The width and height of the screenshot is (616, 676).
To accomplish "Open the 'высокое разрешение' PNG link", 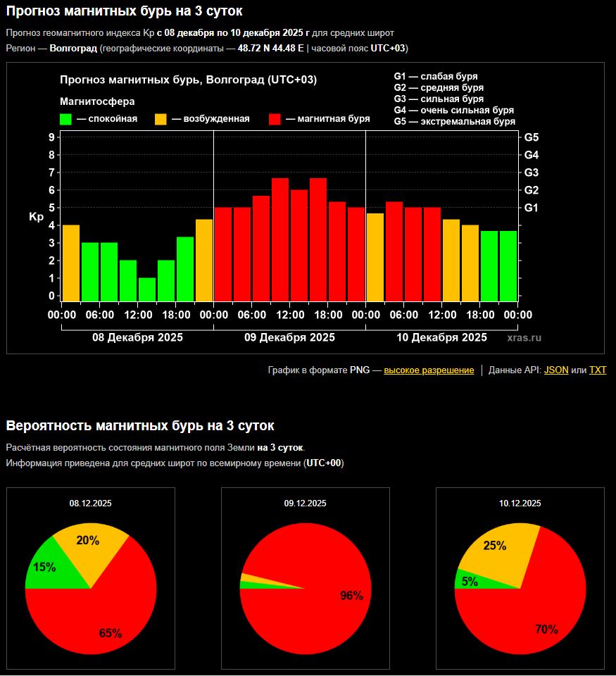I will (x=429, y=370).
